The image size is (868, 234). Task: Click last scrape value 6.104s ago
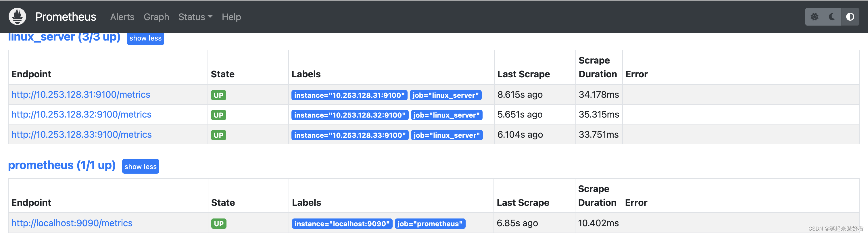(x=520, y=135)
